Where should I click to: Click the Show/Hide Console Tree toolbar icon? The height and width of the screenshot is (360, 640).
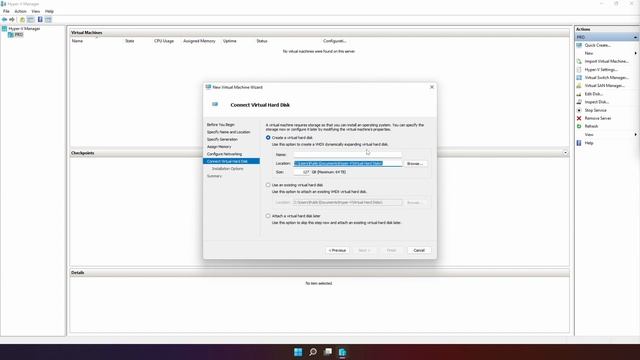tap(31, 20)
